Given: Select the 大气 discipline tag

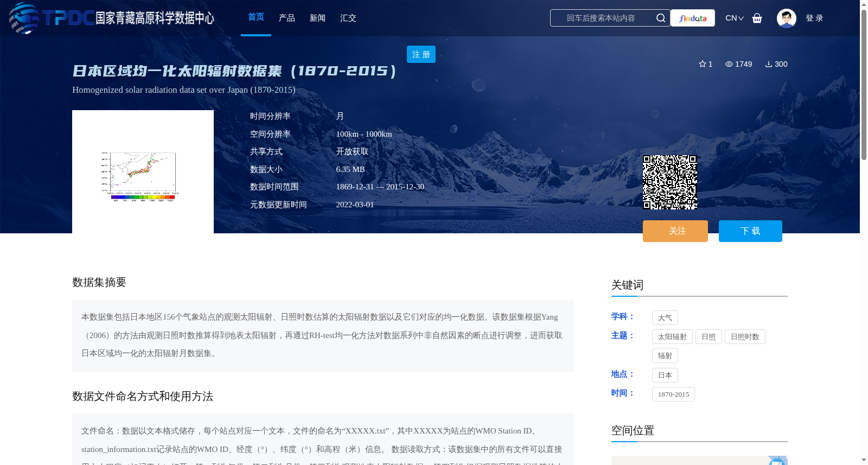Looking at the screenshot, I should click(665, 318).
